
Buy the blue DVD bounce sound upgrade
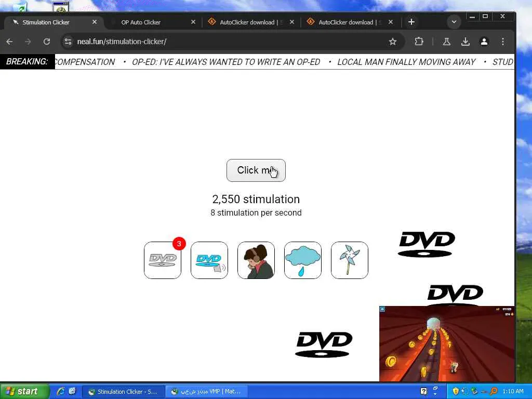(x=209, y=260)
